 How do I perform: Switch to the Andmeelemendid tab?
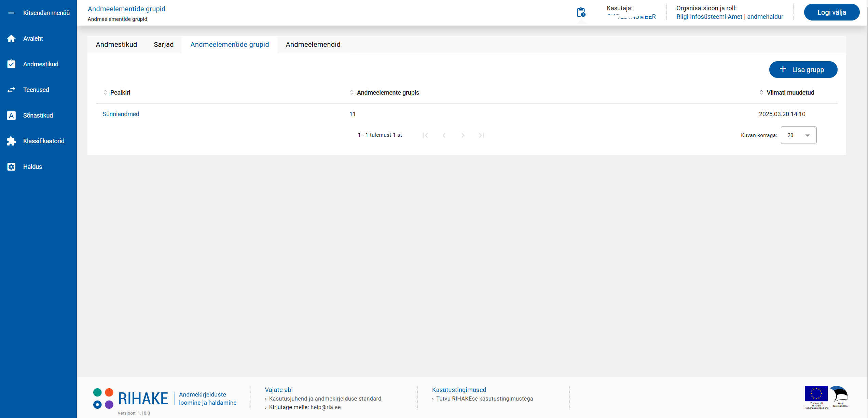coord(313,44)
